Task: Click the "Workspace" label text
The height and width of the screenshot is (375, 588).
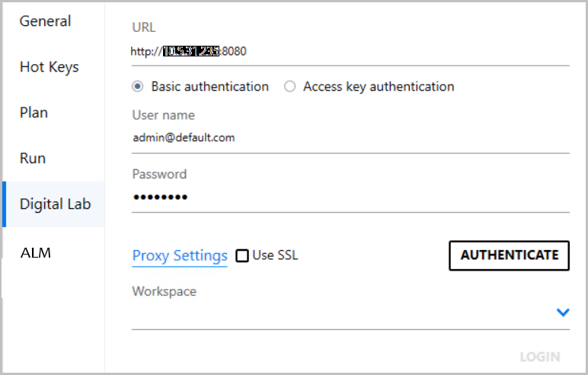Action: (x=164, y=291)
